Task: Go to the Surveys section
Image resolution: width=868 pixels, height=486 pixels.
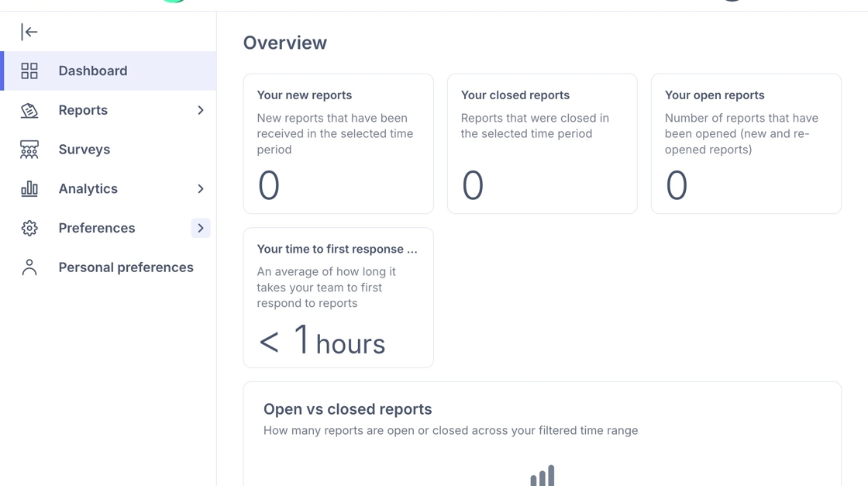Action: pos(108,150)
